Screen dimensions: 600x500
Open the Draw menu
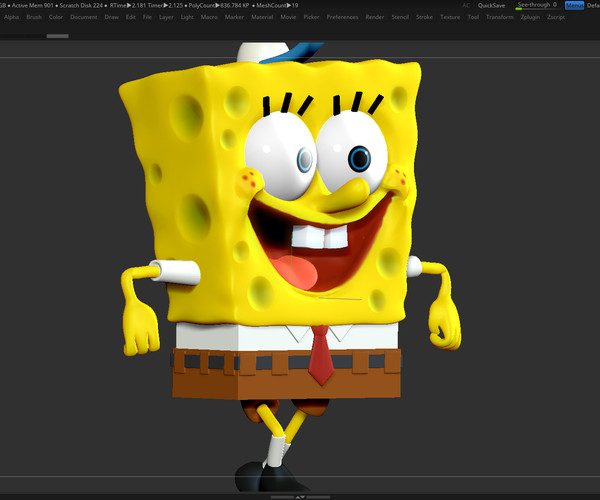click(x=111, y=17)
